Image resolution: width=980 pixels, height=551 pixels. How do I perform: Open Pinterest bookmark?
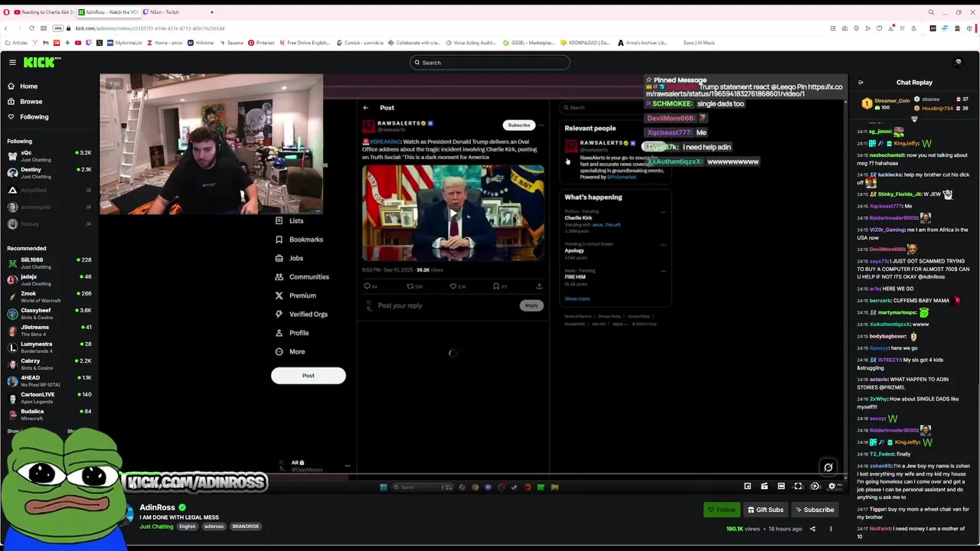pyautogui.click(x=261, y=43)
